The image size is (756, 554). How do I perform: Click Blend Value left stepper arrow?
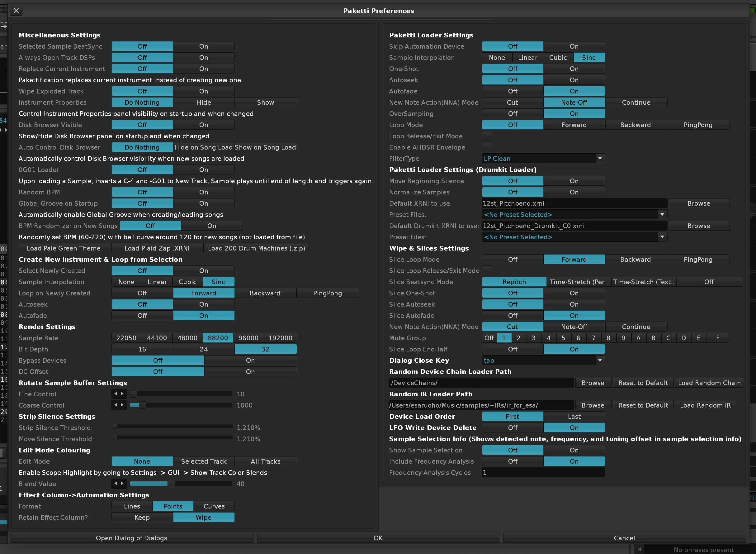(x=116, y=483)
